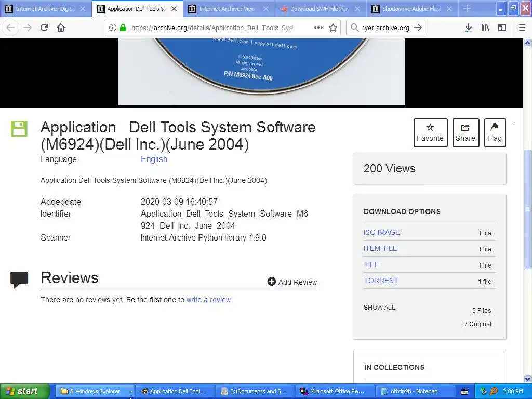
Task: Click SHOW ALL download files
Action: [x=379, y=308]
